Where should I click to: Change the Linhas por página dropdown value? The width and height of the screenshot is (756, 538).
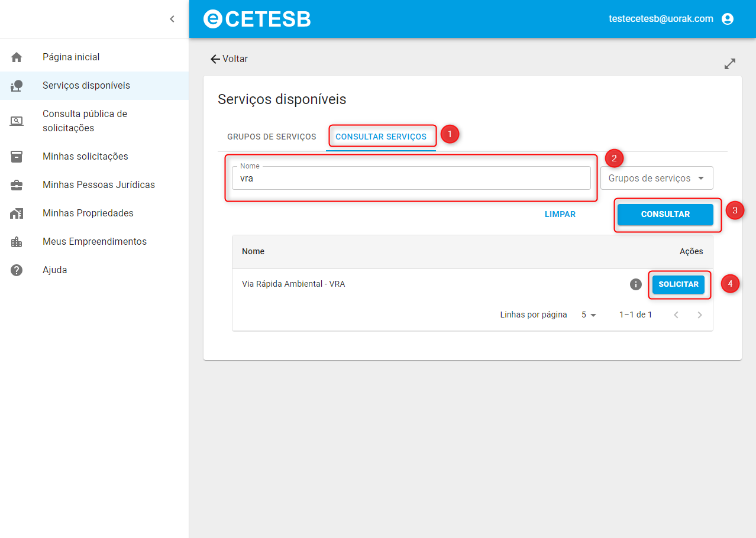pos(589,315)
